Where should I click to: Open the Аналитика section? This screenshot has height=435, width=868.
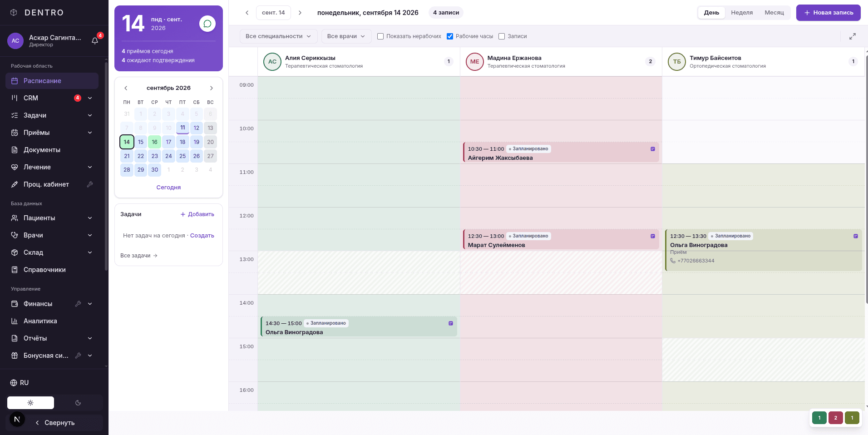pos(52,321)
